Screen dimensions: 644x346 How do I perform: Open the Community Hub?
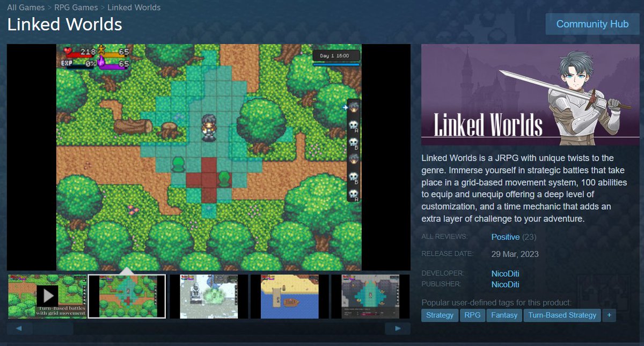click(592, 24)
